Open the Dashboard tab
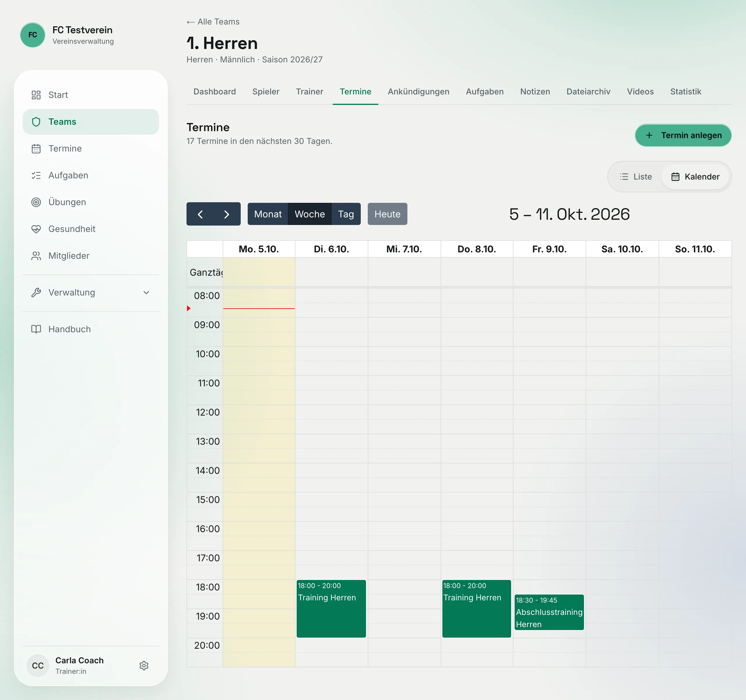Image resolution: width=746 pixels, height=700 pixels. point(215,92)
